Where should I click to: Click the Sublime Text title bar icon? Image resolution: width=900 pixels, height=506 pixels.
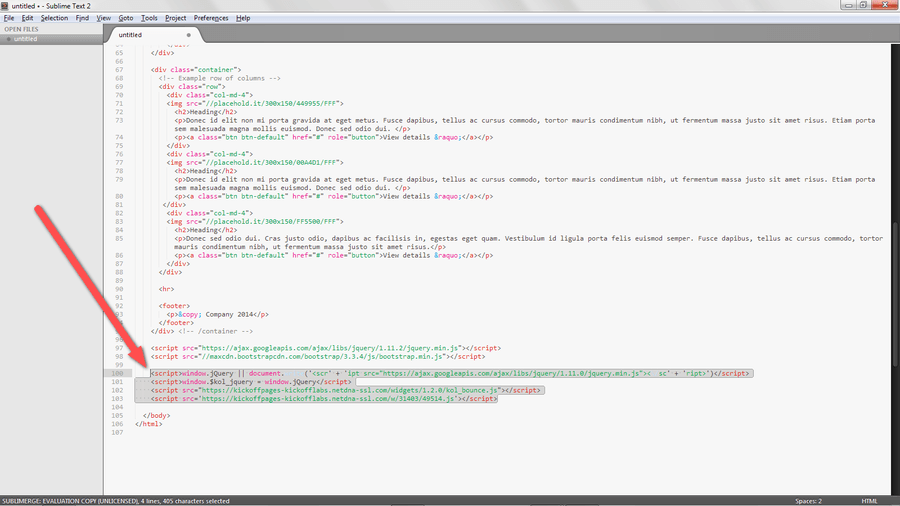[x=5, y=5]
